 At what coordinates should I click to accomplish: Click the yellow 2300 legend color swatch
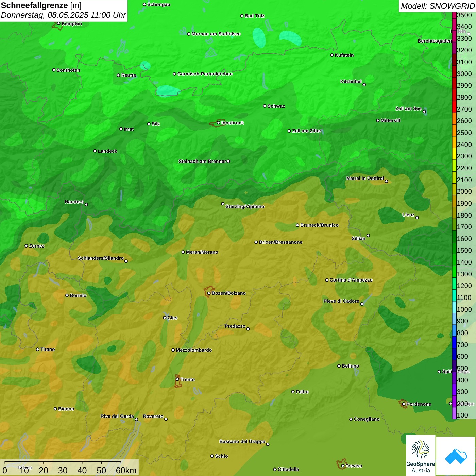point(454,154)
